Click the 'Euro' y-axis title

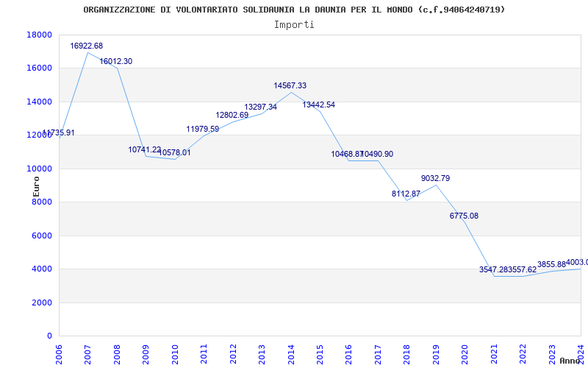[36, 187]
